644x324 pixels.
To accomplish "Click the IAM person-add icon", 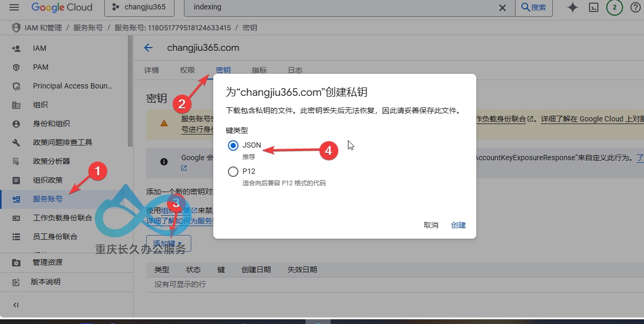I will point(16,48).
